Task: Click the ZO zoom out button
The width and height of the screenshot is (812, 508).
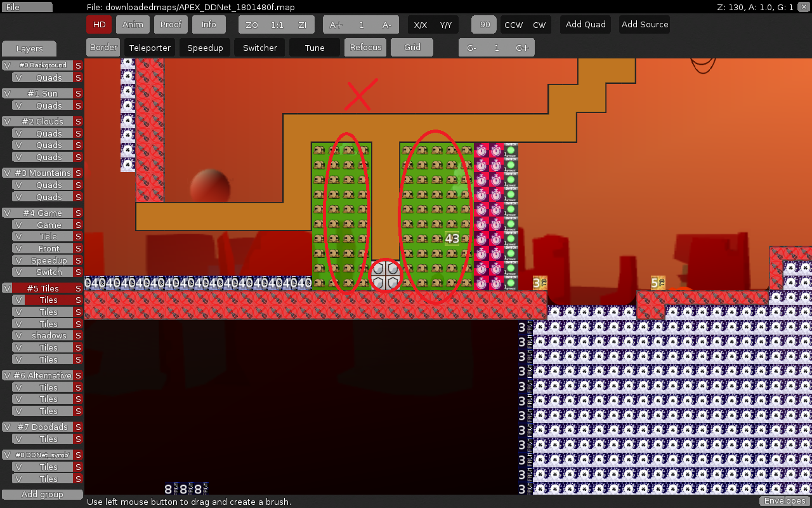Action: click(252, 25)
